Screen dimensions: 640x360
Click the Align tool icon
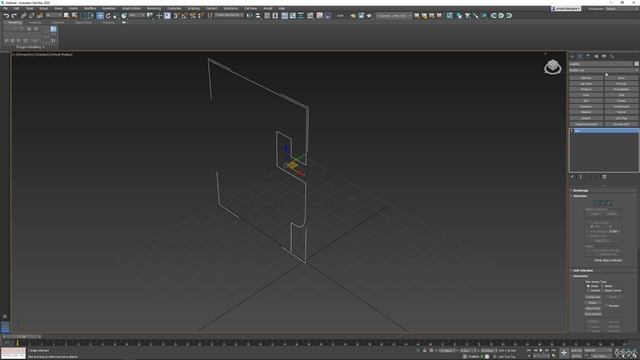coord(258,16)
